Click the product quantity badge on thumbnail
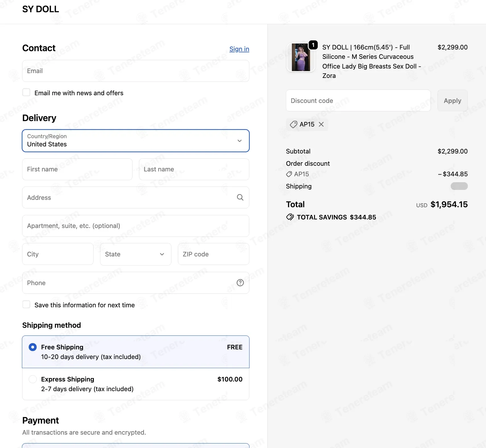 pyautogui.click(x=313, y=45)
